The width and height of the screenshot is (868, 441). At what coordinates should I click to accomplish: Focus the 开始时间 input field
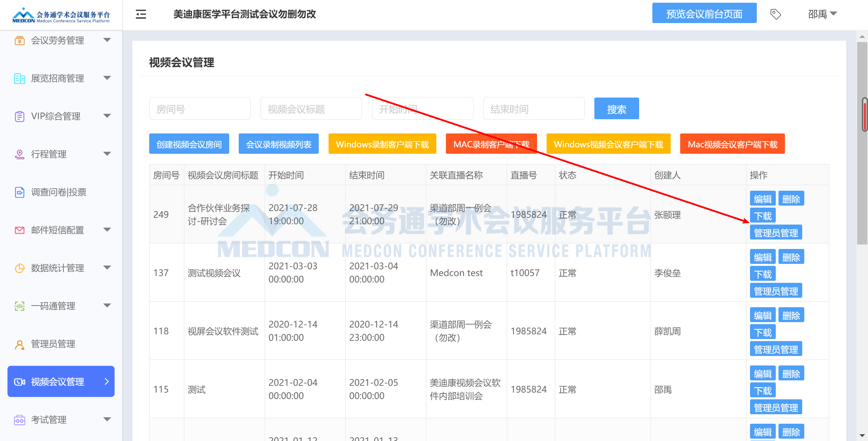(422, 109)
